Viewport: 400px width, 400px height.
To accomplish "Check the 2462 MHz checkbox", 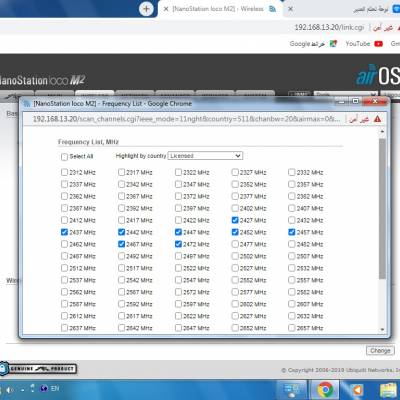I will click(x=64, y=244).
